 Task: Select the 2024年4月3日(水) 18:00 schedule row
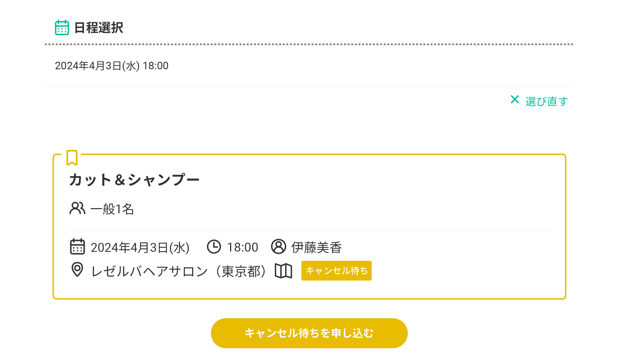pos(112,66)
